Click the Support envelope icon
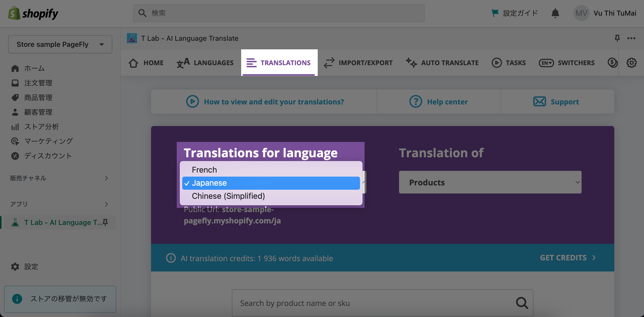644x317 pixels. coord(540,101)
